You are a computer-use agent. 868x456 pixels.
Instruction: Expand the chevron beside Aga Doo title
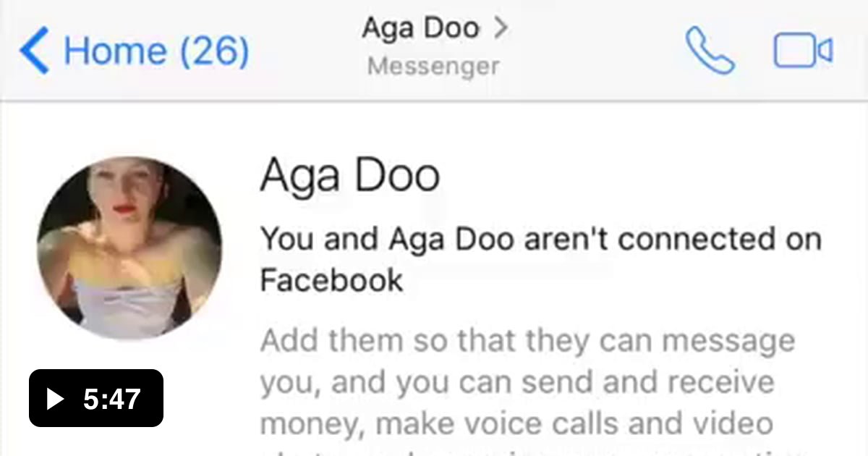tap(501, 29)
